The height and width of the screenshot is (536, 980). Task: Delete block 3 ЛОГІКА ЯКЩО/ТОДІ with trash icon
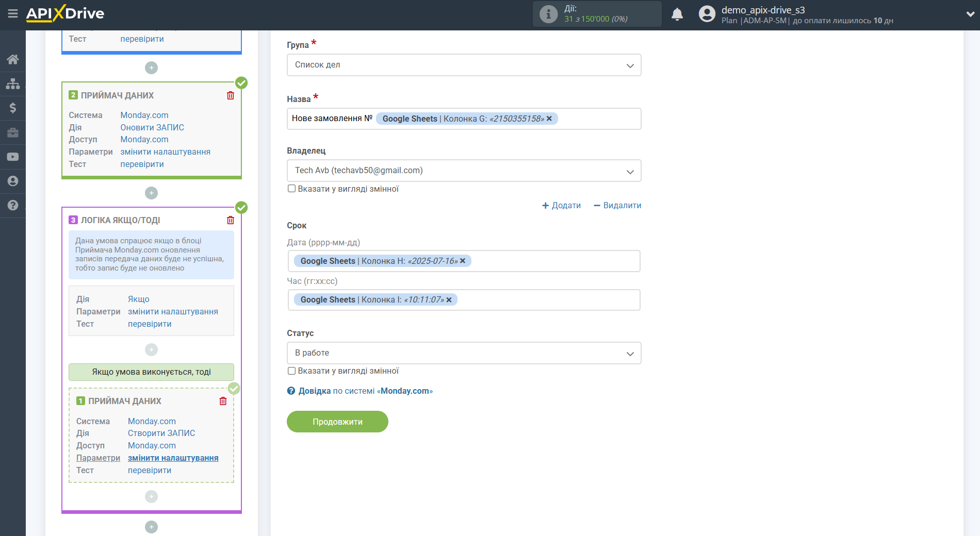tap(231, 220)
